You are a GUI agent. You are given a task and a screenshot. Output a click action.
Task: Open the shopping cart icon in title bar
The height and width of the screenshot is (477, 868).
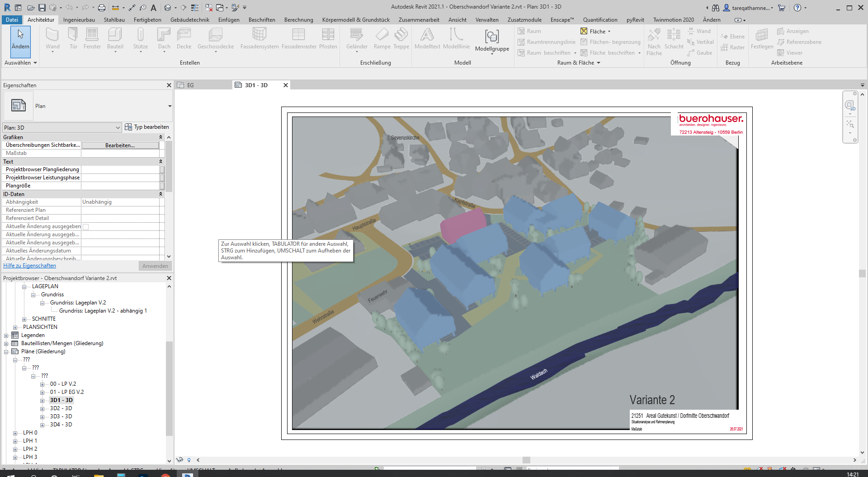(782, 8)
